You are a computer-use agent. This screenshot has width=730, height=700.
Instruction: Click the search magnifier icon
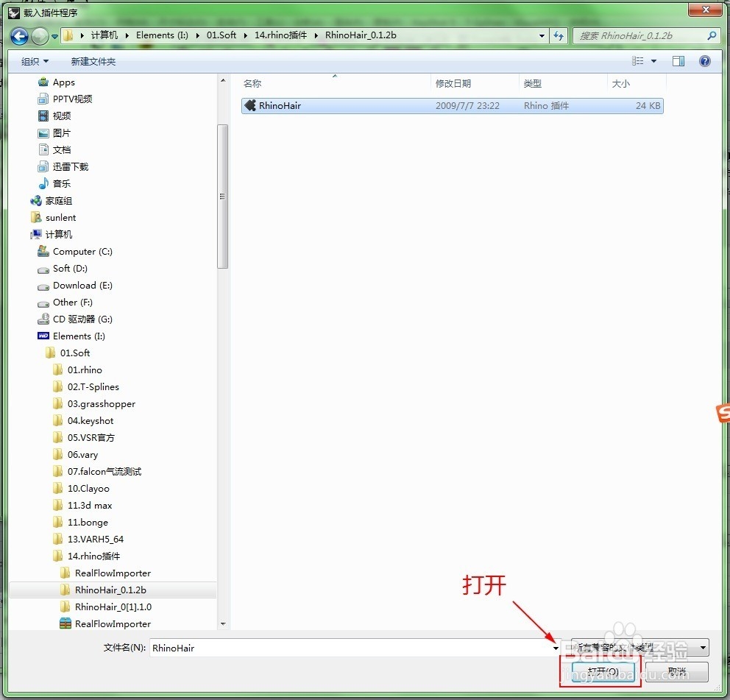click(712, 35)
